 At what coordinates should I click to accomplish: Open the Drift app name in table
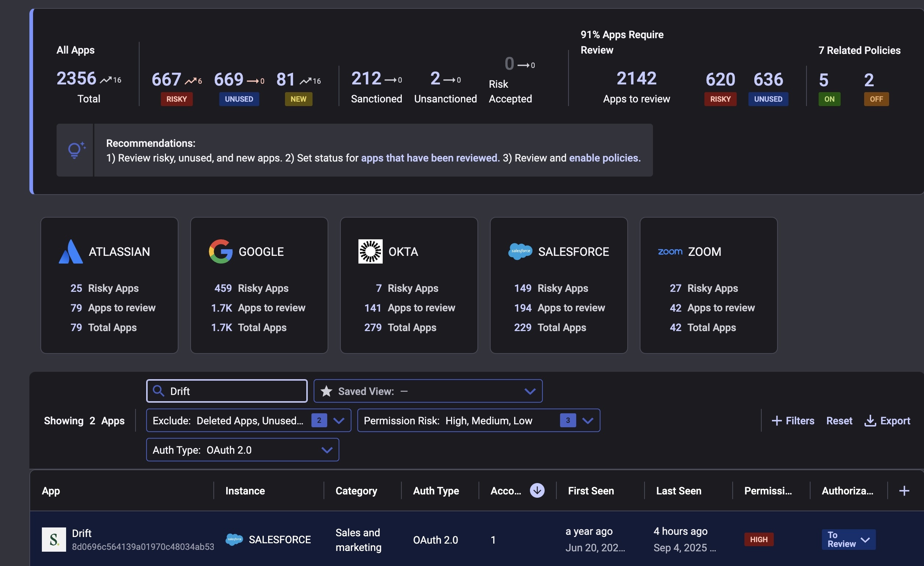[x=82, y=533]
